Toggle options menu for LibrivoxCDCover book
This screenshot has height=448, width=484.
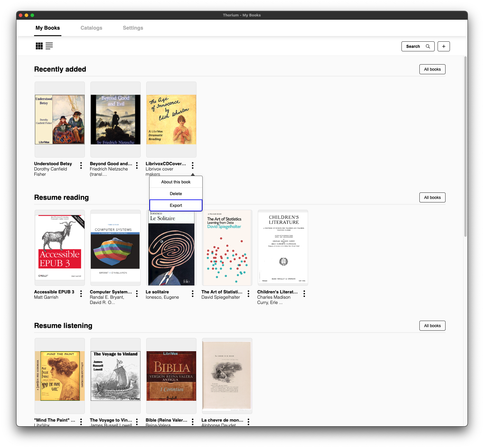[193, 165]
